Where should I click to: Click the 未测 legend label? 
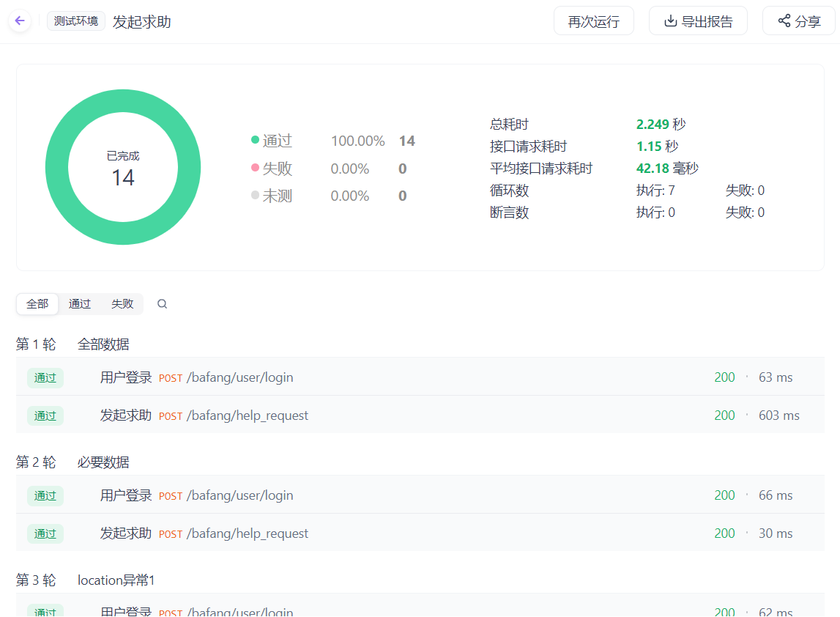pos(278,196)
